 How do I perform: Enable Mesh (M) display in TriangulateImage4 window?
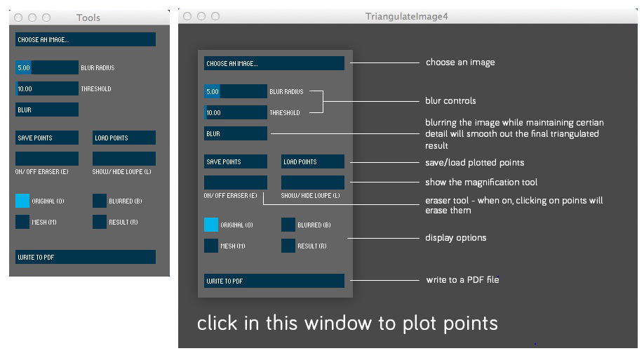coord(211,246)
